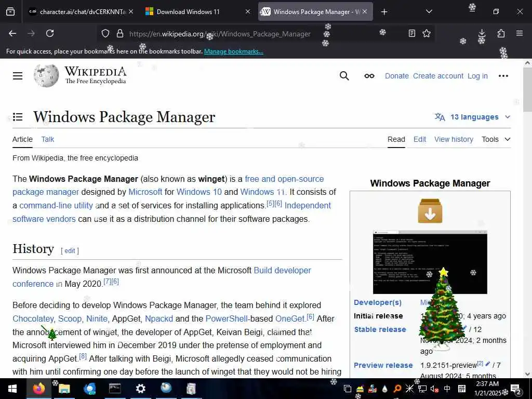The image size is (532, 399).
Task: Click the Log in link
Action: click(x=478, y=76)
